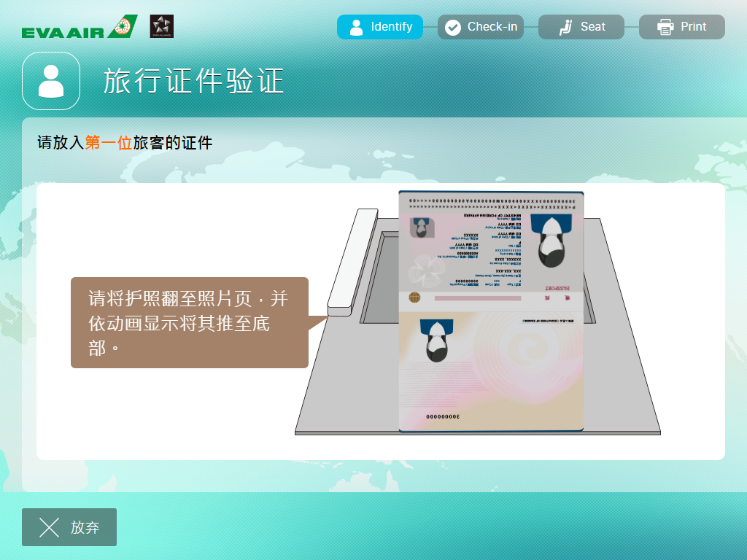The width and height of the screenshot is (747, 560).
Task: Click the orange 第一位 highlighted text
Action: 109,142
